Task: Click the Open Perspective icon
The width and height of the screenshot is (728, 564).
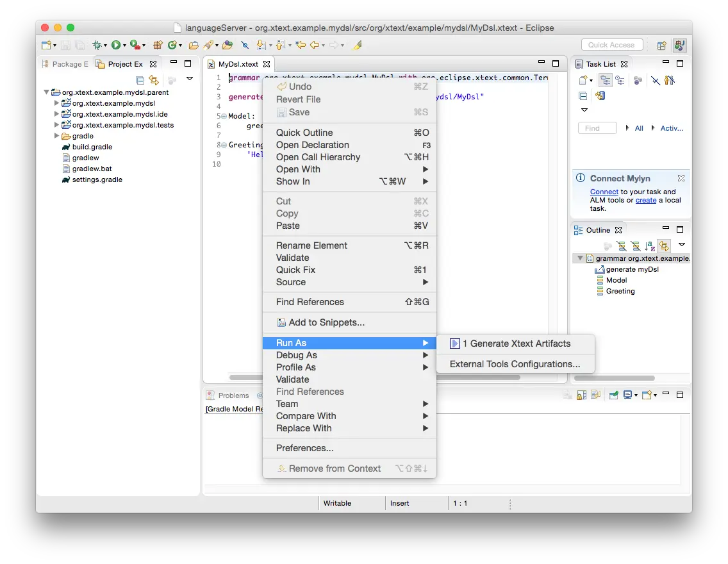Action: coord(661,45)
